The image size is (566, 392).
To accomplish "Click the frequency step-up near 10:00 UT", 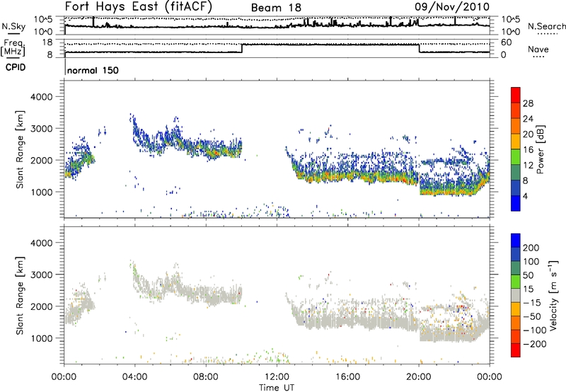I will point(242,48).
